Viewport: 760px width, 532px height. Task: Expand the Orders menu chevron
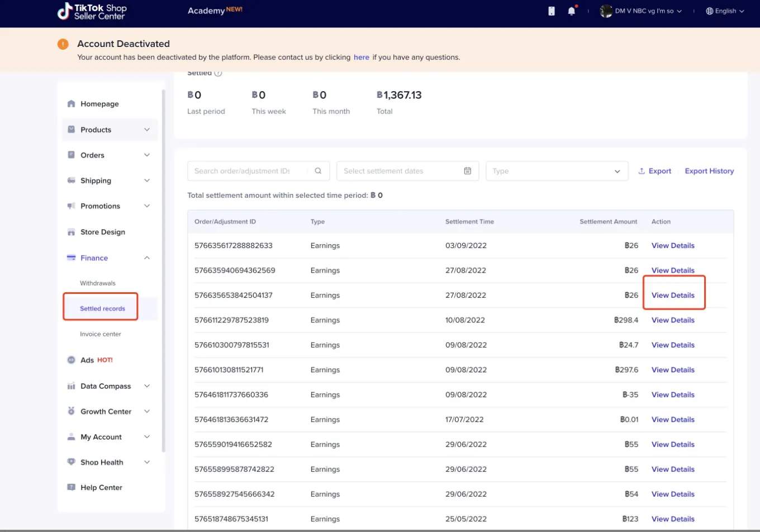147,155
